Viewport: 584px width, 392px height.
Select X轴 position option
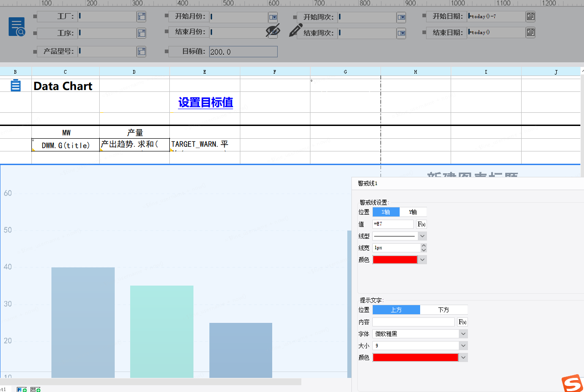tap(386, 212)
